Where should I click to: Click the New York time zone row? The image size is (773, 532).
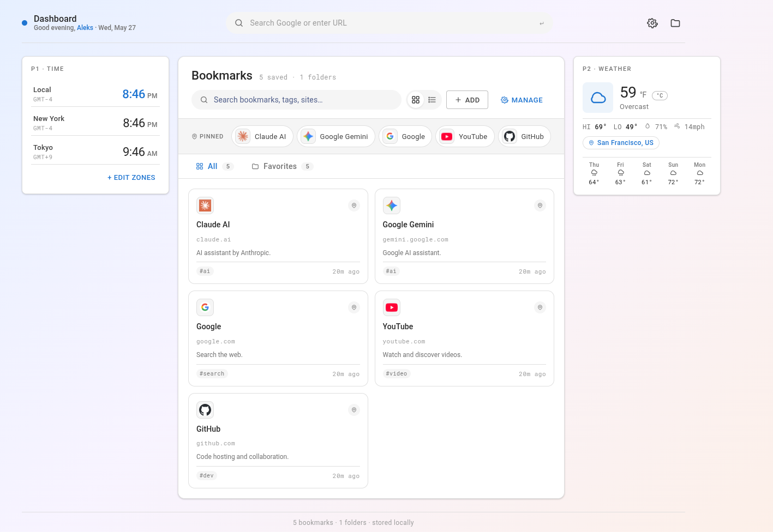tap(95, 122)
